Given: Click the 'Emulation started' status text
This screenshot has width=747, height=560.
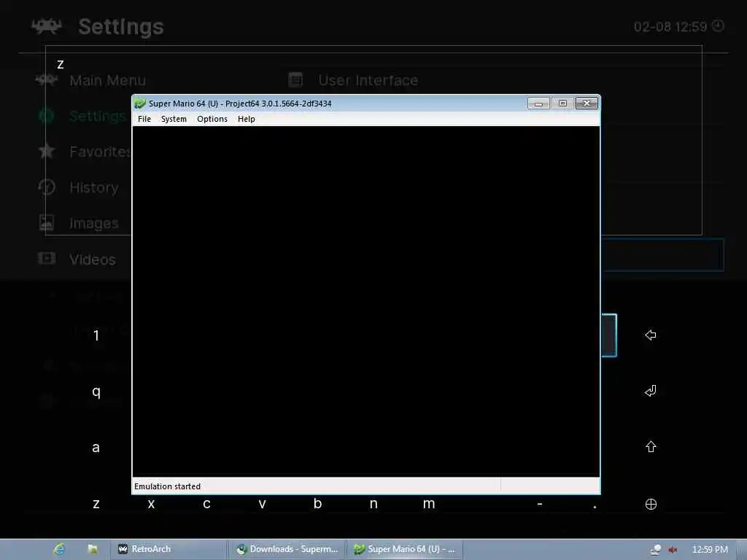Looking at the screenshot, I should click(x=167, y=486).
